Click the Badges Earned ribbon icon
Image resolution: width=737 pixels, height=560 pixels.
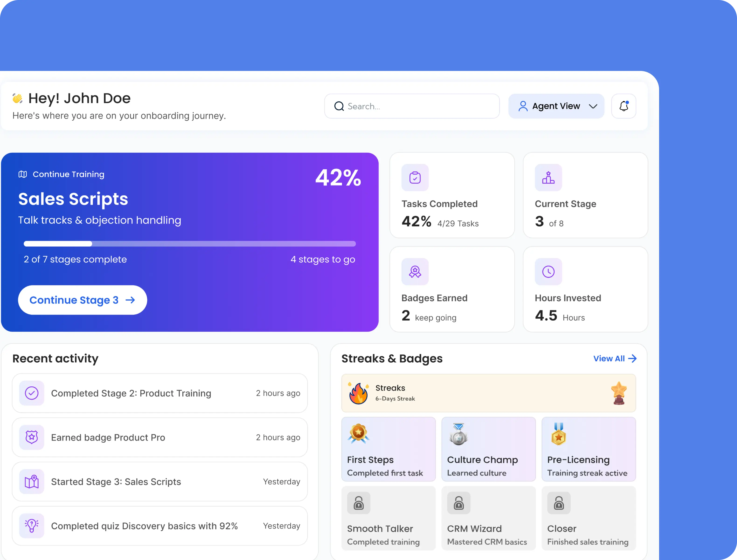tap(415, 272)
